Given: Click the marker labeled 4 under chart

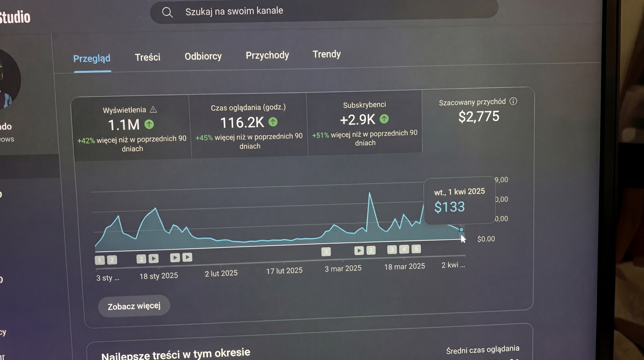Looking at the screenshot, I should click(404, 249).
